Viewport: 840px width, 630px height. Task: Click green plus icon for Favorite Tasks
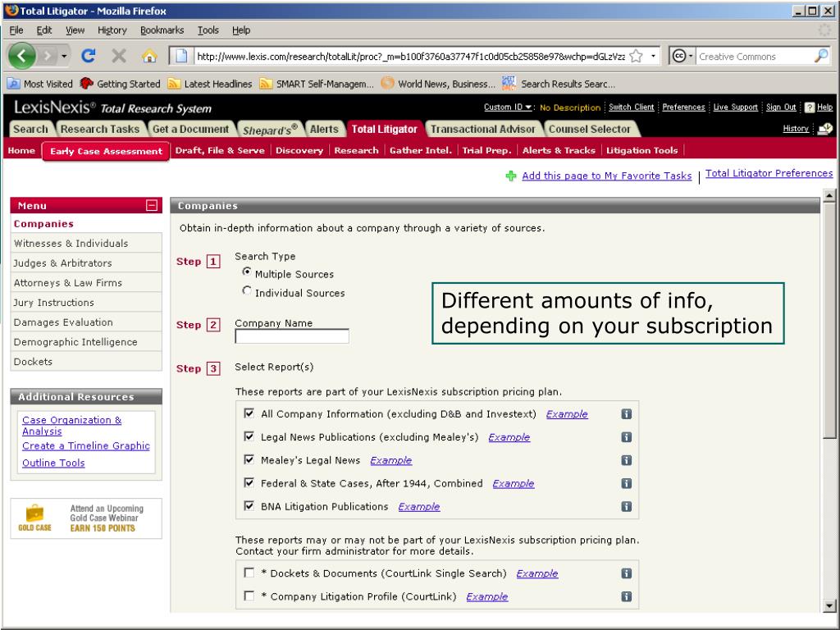coord(511,176)
